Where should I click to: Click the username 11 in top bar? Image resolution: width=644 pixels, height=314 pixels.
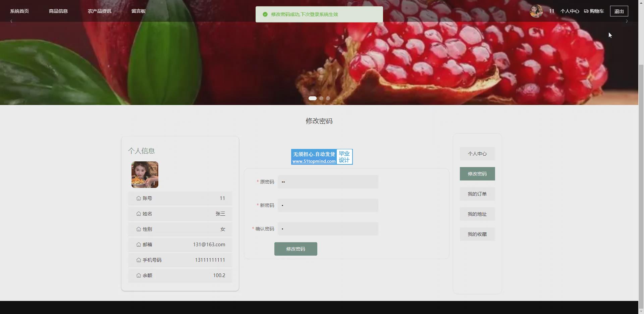551,11
